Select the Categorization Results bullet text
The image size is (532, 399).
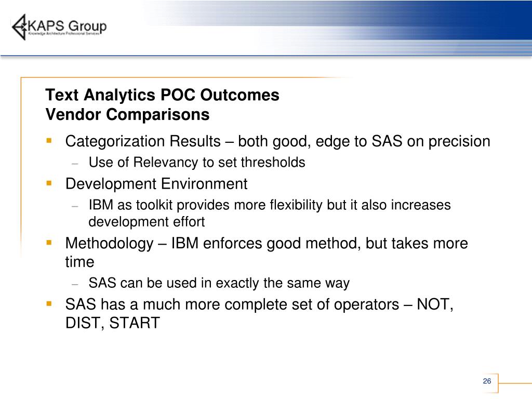coord(277,141)
